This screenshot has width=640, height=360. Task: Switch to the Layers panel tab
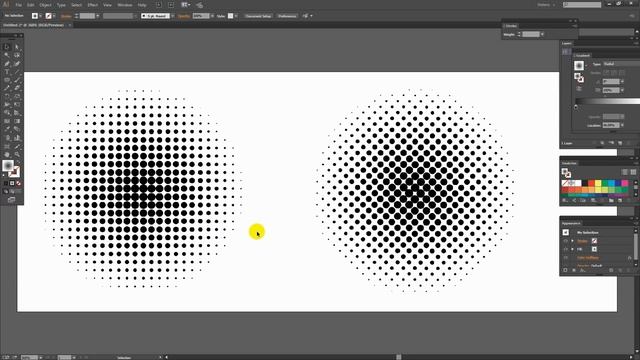click(567, 43)
